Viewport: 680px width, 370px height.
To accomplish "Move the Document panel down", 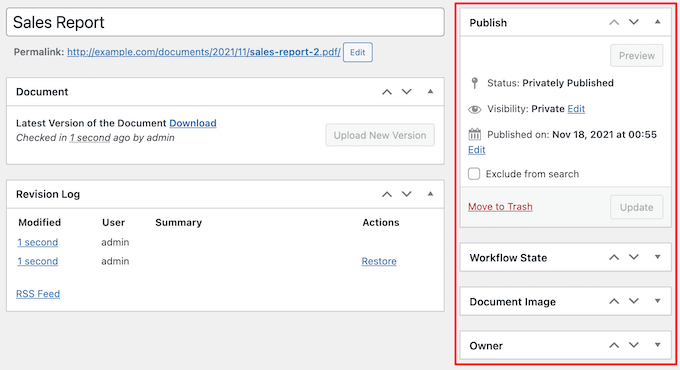I will (406, 92).
